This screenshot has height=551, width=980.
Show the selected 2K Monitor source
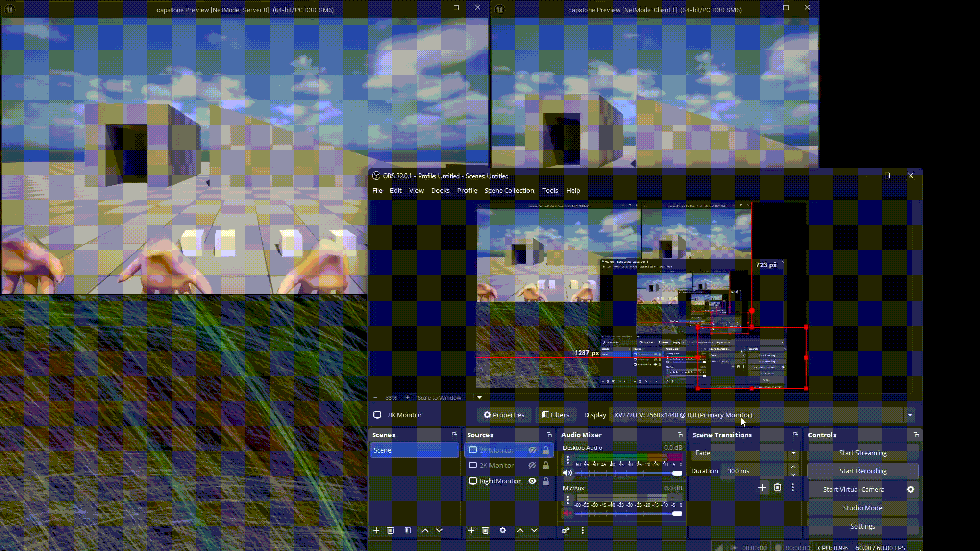click(x=532, y=450)
